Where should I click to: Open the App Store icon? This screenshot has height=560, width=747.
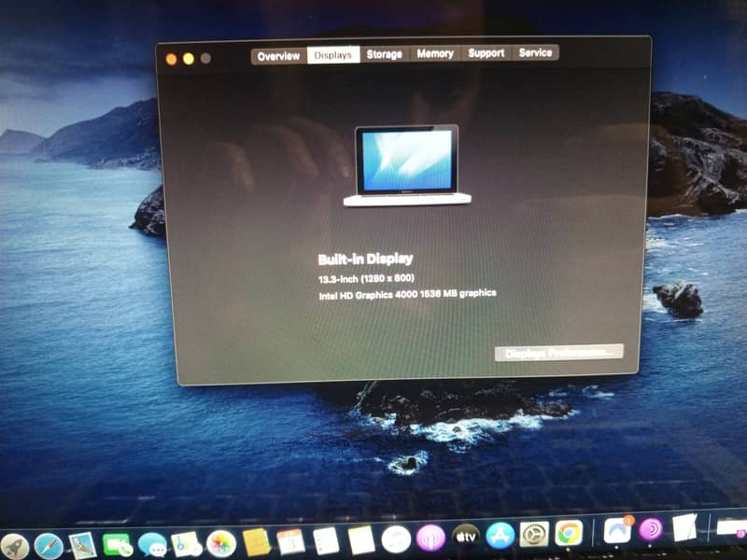pyautogui.click(x=500, y=536)
